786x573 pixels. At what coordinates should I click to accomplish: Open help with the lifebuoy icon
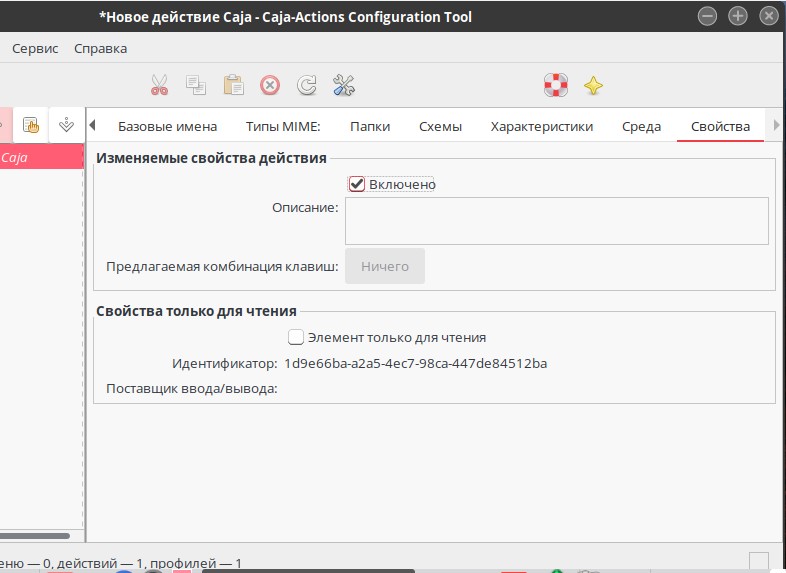pyautogui.click(x=556, y=85)
